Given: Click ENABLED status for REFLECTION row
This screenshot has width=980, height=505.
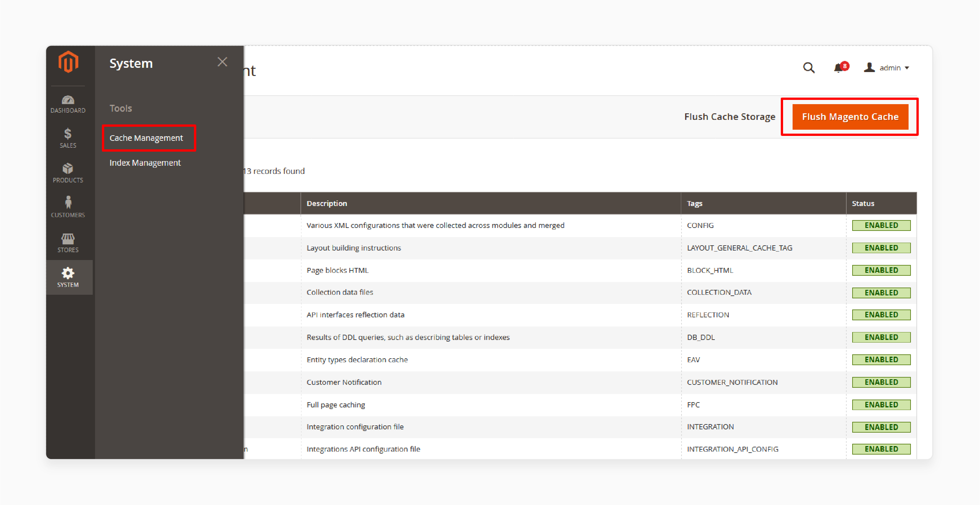Looking at the screenshot, I should tap(881, 315).
